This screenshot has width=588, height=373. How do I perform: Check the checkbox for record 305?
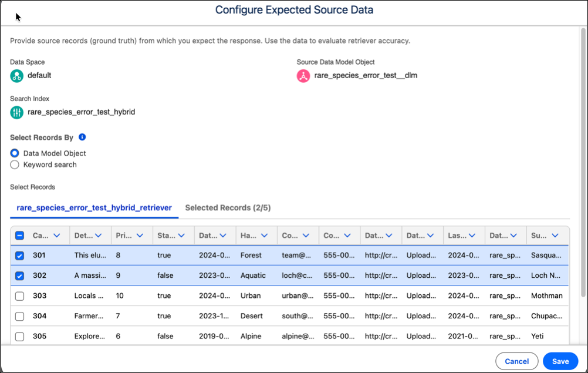[19, 337]
